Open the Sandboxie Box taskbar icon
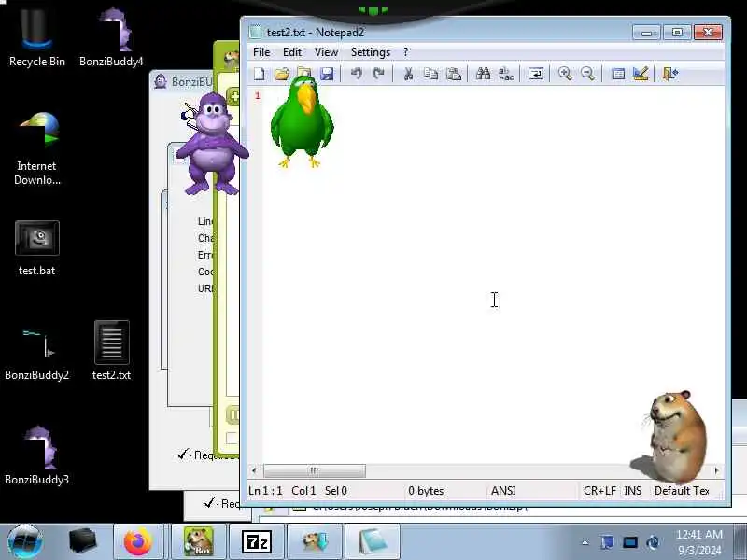The height and width of the screenshot is (560, 747). [x=199, y=542]
